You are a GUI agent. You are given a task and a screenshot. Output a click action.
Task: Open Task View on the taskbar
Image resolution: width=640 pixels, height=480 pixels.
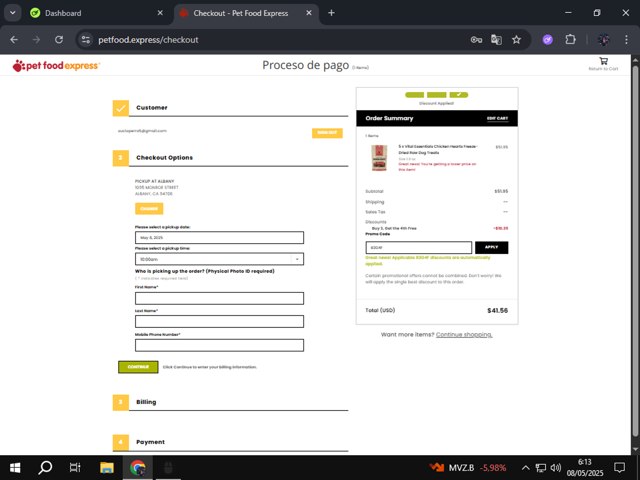[x=75, y=467]
